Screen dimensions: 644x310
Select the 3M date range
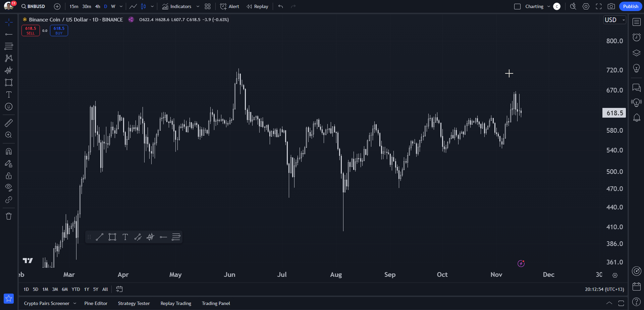55,289
